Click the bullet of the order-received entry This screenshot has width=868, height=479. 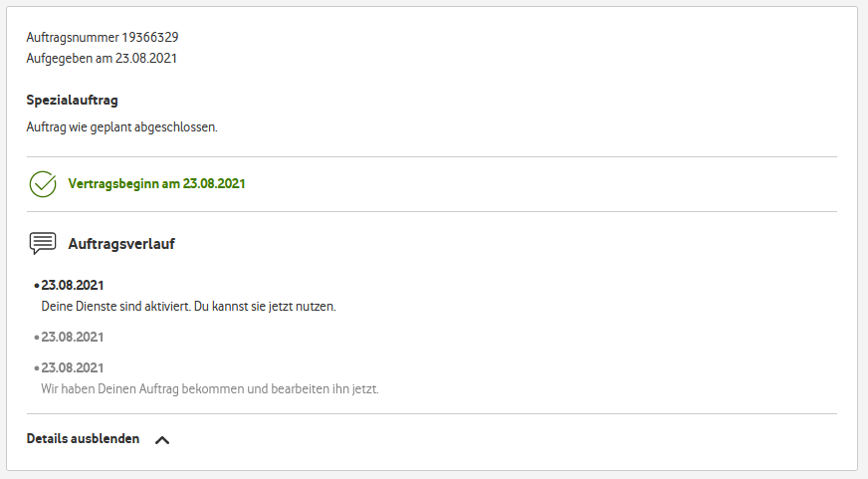(x=37, y=369)
